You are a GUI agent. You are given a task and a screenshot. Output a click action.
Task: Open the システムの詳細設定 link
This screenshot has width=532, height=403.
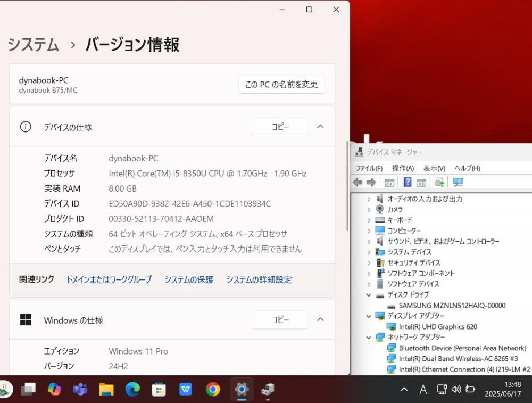[259, 279]
